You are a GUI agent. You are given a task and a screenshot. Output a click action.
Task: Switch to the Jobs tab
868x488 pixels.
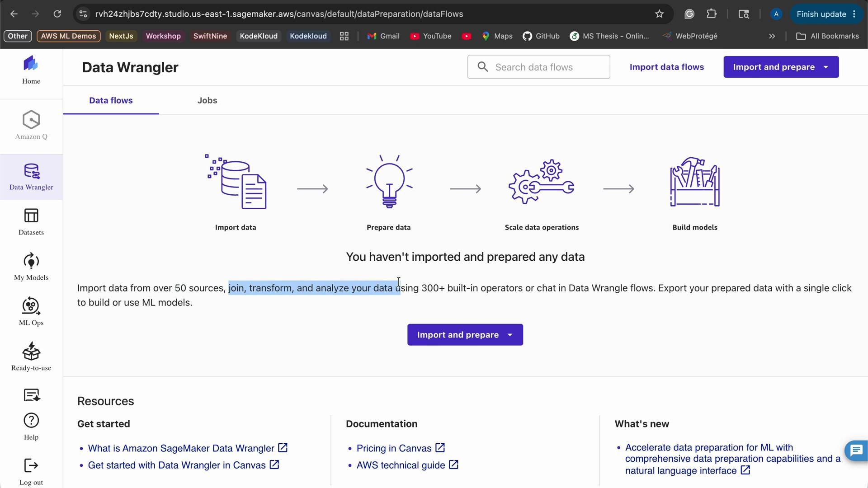[x=207, y=100]
